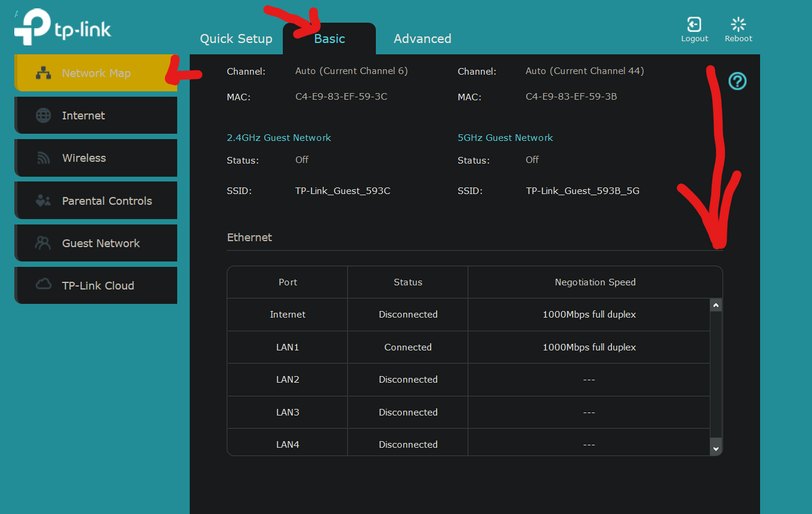Click the Ethernet section heading

click(x=249, y=238)
